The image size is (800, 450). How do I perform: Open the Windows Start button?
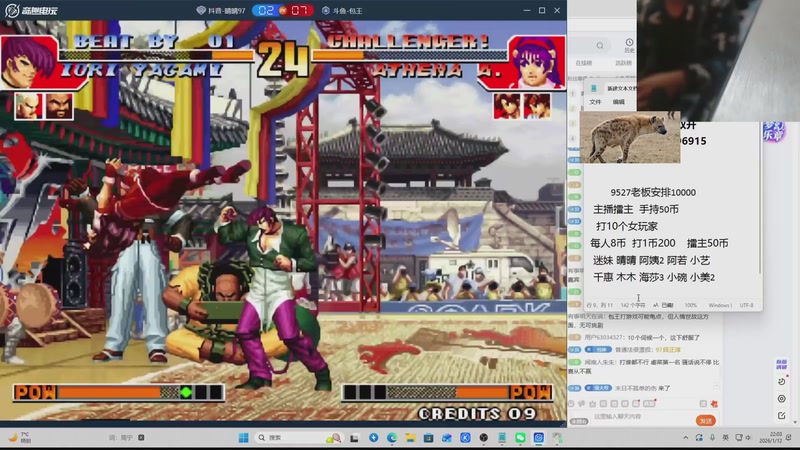pos(243,437)
